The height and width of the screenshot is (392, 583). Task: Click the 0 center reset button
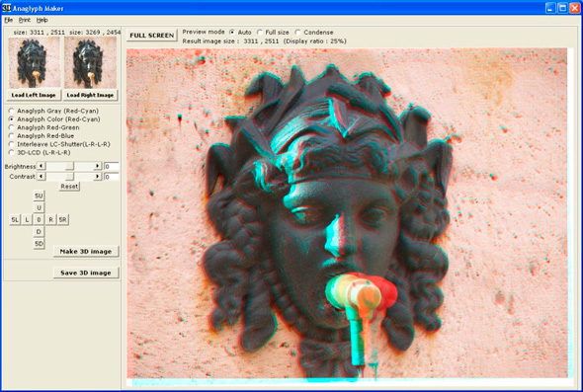point(39,219)
